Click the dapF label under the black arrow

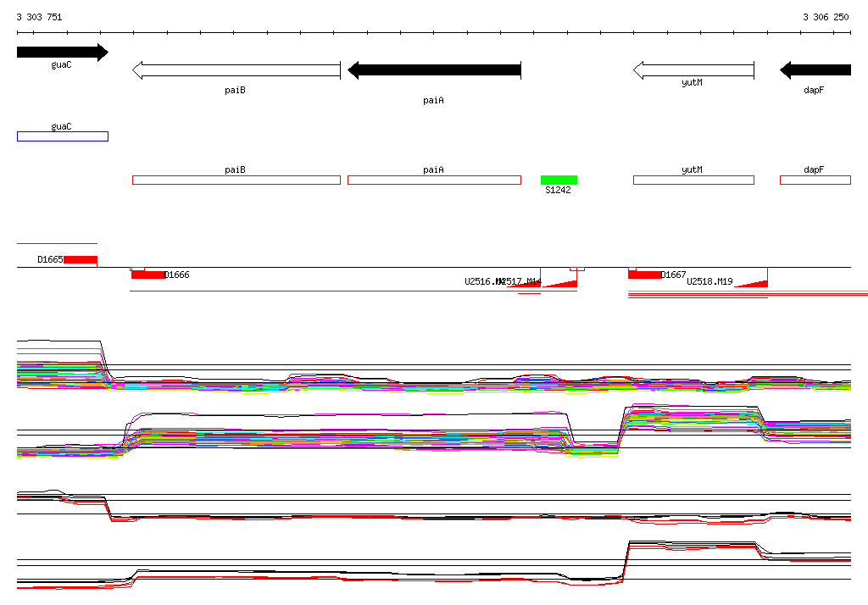tap(814, 90)
